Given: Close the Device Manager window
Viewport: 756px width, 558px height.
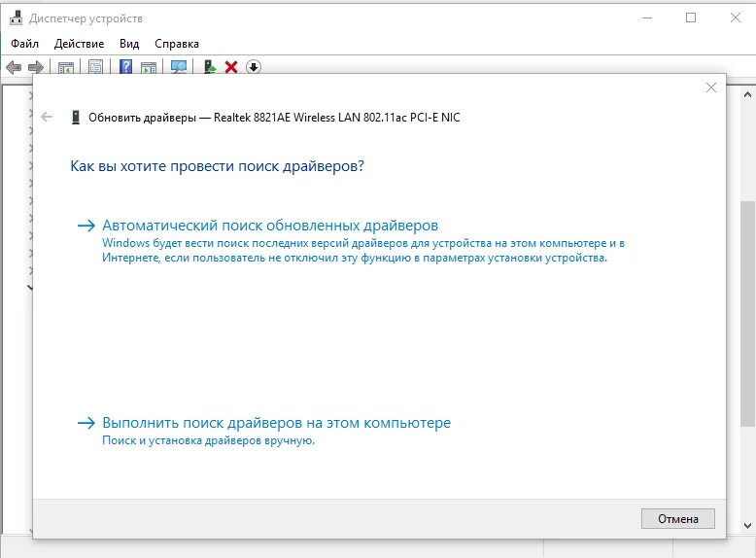Looking at the screenshot, I should pos(736,17).
